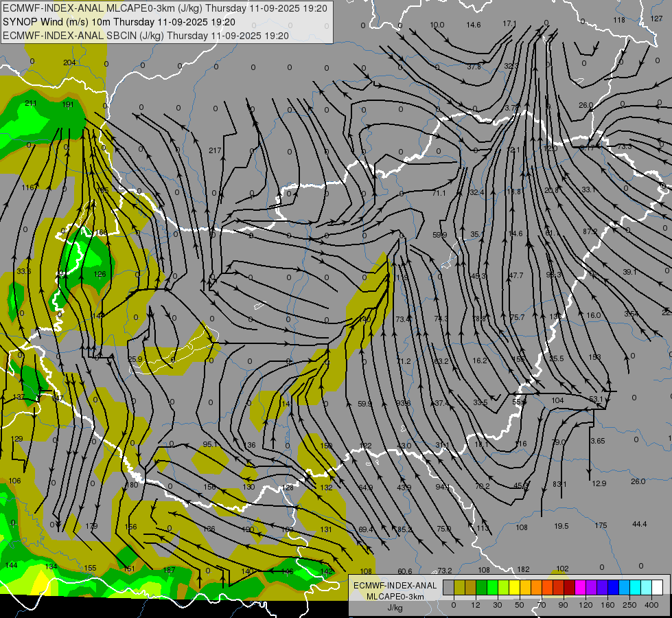The width and height of the screenshot is (672, 618).
Task: Click the map value 175
Action: (601, 525)
